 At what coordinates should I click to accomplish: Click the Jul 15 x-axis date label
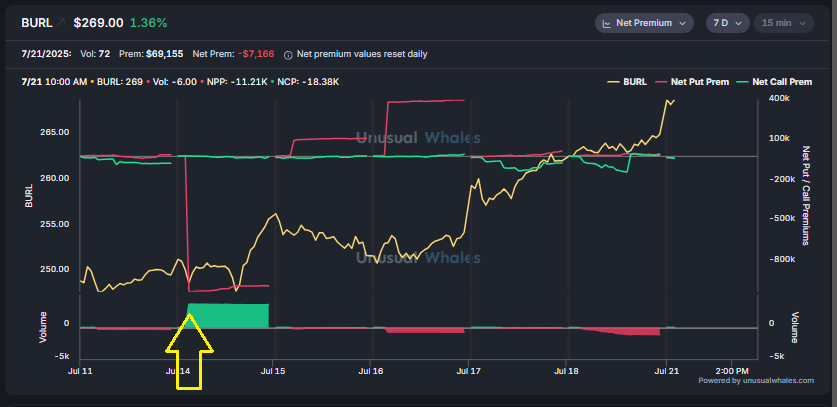pos(273,370)
